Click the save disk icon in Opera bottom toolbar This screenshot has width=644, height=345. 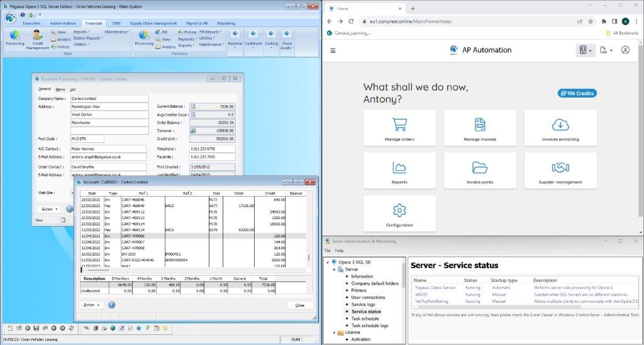(x=36, y=328)
